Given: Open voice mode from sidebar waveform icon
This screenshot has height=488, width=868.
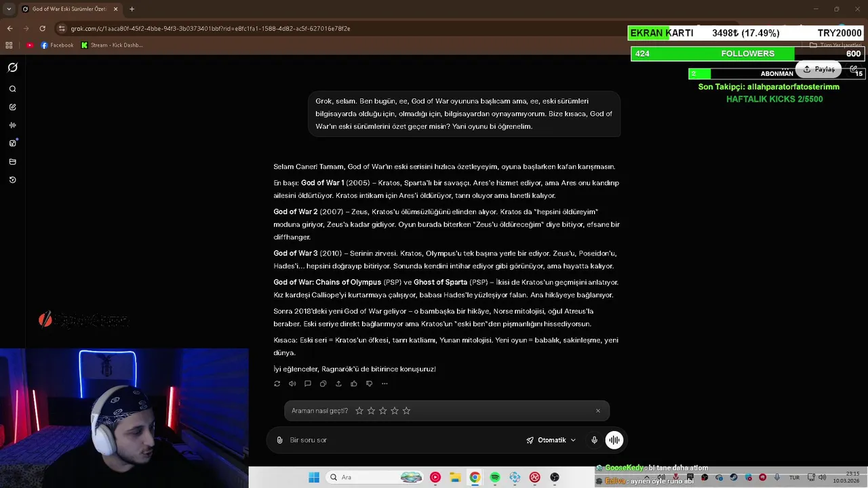Looking at the screenshot, I should coord(12,125).
